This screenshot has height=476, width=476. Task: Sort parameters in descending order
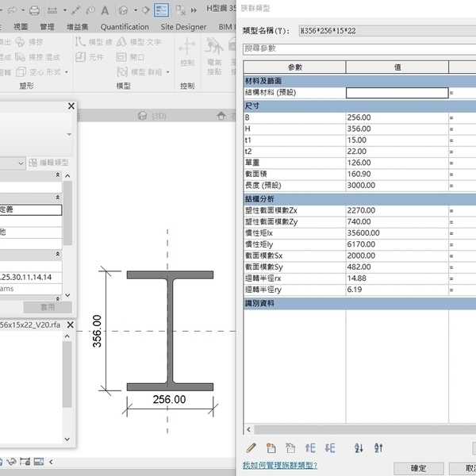378,448
